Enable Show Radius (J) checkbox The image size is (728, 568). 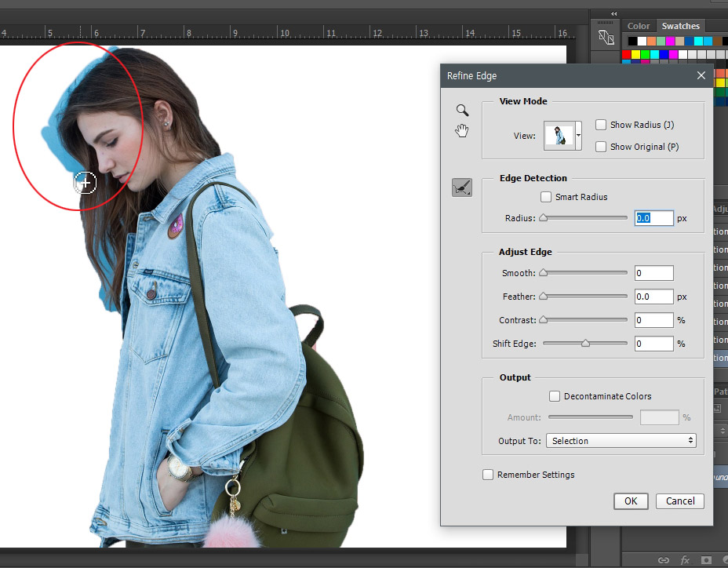click(x=601, y=125)
